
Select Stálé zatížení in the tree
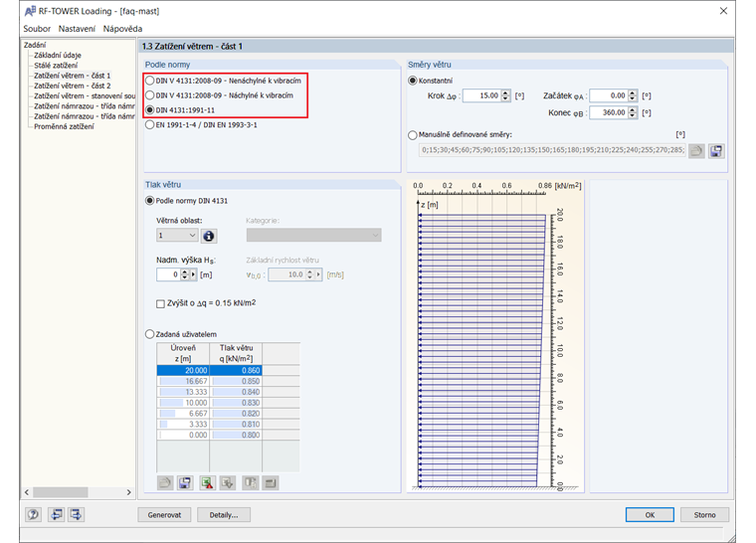point(56,65)
